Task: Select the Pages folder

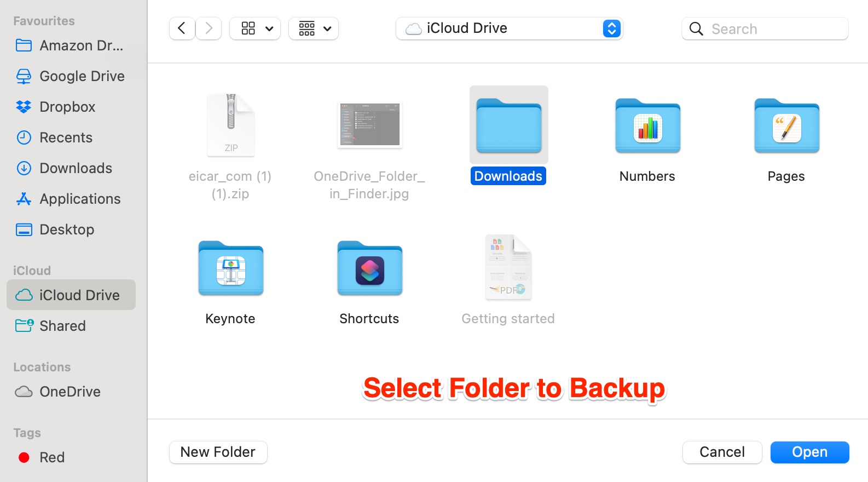Action: [x=786, y=125]
